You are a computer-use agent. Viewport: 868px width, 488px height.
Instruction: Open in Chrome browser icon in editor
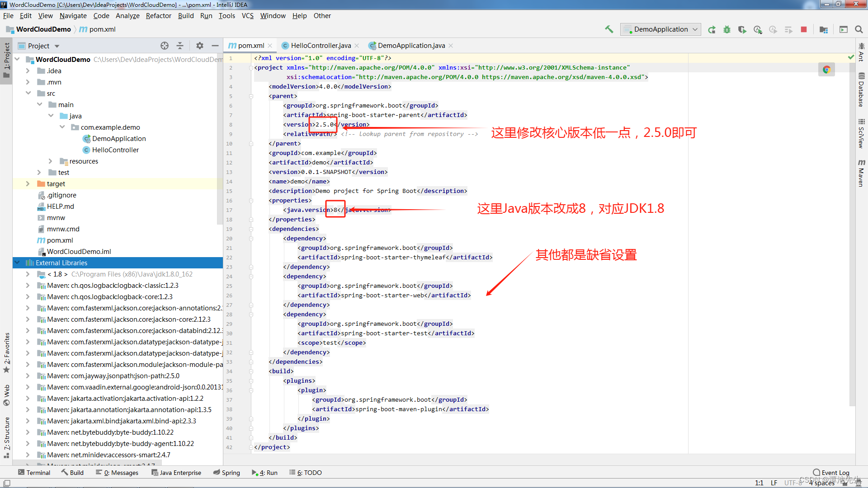[826, 70]
